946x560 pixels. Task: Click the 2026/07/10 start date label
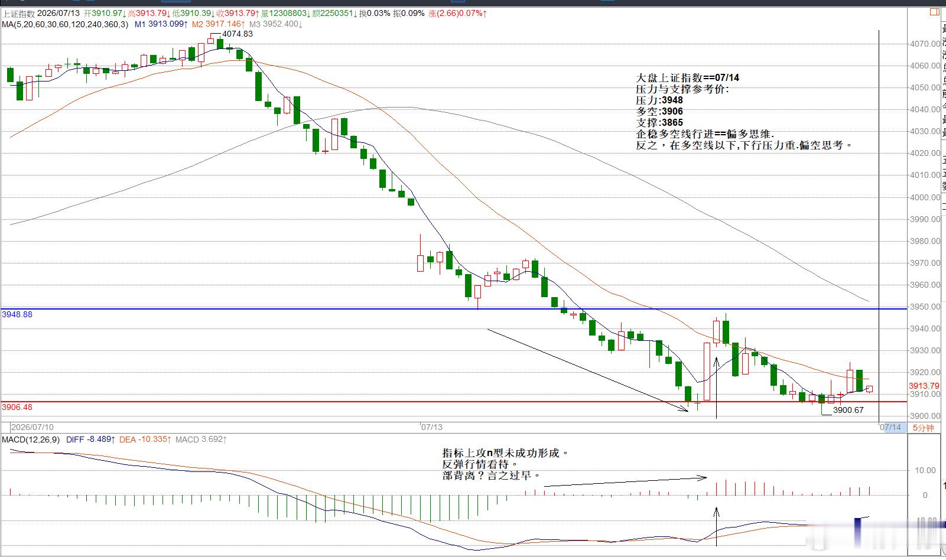click(x=32, y=426)
